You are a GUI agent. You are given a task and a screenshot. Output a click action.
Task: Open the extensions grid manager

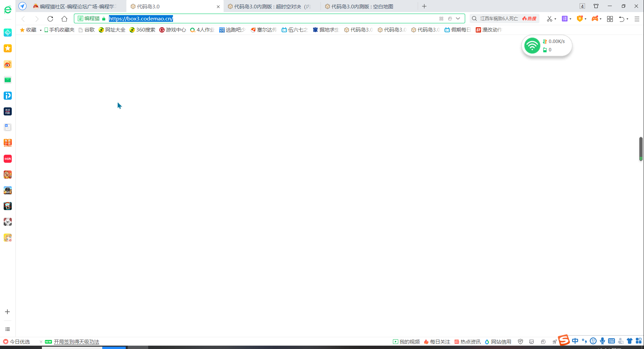pyautogui.click(x=610, y=19)
